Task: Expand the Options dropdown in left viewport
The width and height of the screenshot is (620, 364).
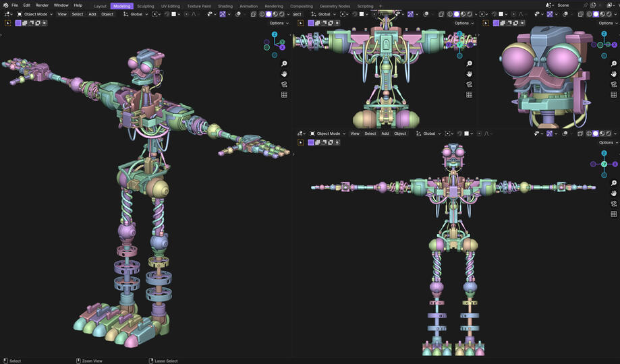Action: (x=279, y=23)
